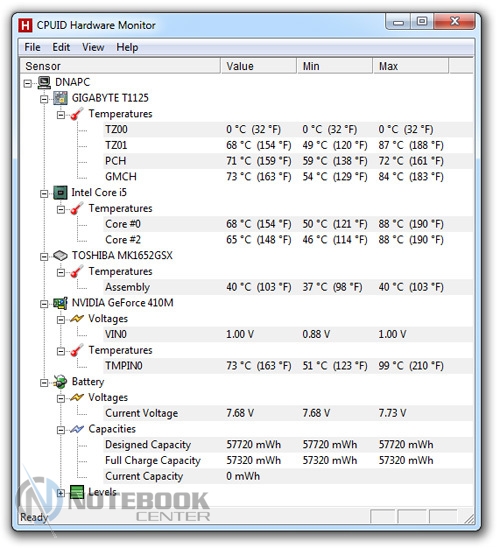The height and width of the screenshot is (548, 500).
Task: Click the Max column header
Action: pos(411,66)
